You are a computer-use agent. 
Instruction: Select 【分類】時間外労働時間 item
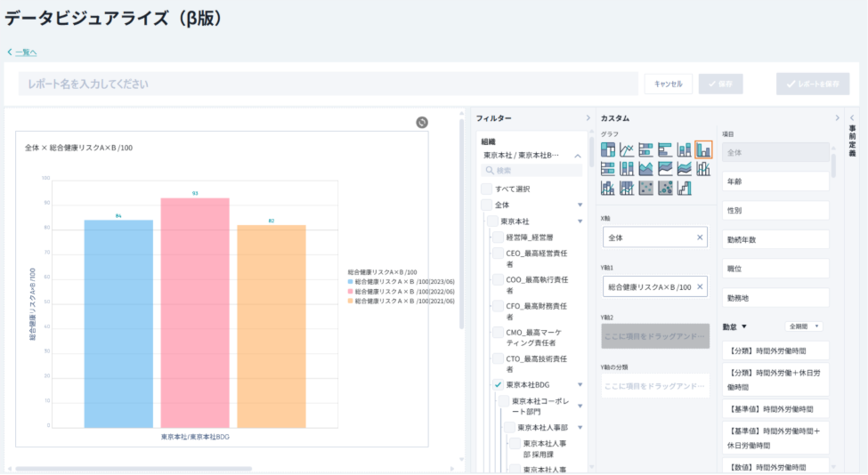(775, 350)
